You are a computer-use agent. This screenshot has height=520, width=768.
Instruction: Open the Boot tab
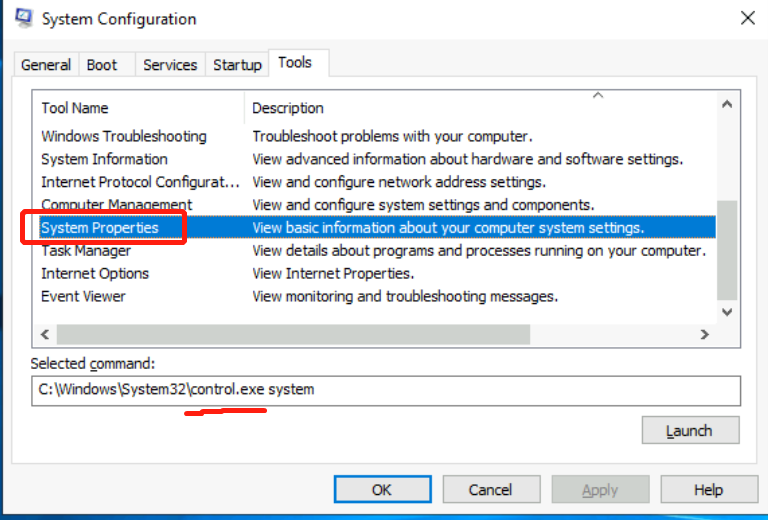tap(102, 65)
